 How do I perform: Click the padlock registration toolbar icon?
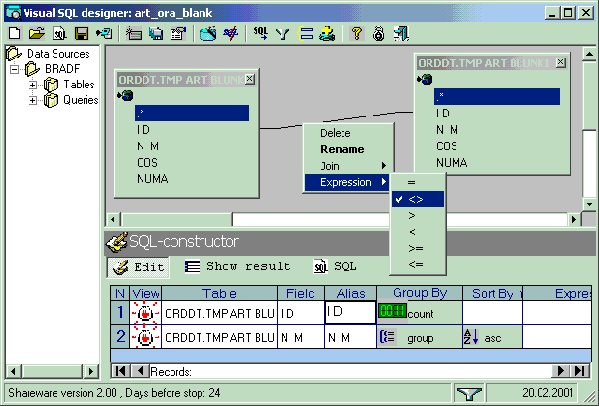[379, 34]
